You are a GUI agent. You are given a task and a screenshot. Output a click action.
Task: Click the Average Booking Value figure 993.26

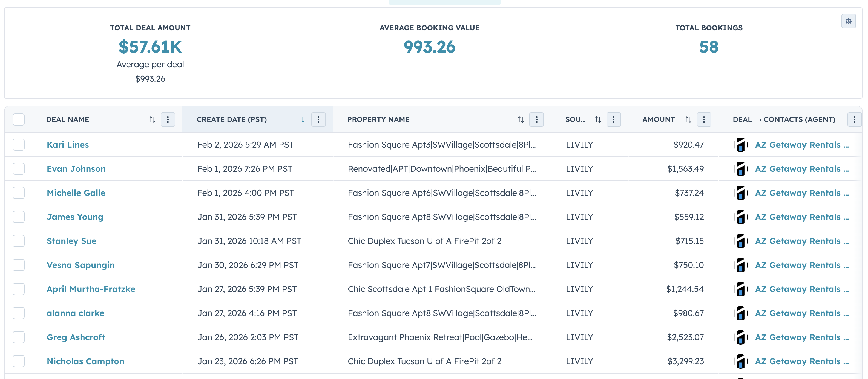430,47
